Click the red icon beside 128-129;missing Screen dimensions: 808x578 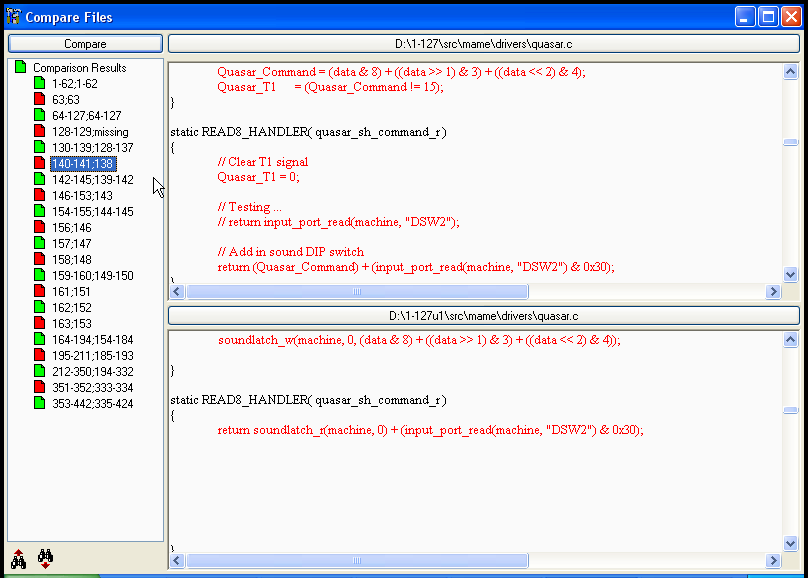tap(40, 132)
